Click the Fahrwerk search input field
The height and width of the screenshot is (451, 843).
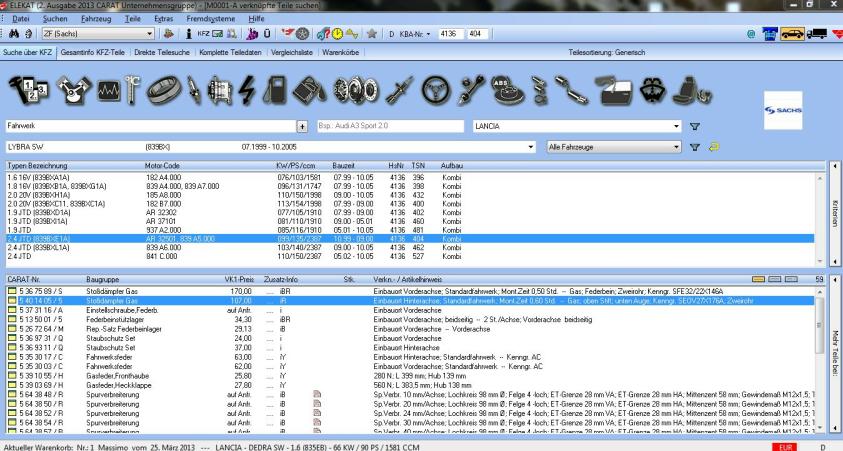click(x=151, y=126)
